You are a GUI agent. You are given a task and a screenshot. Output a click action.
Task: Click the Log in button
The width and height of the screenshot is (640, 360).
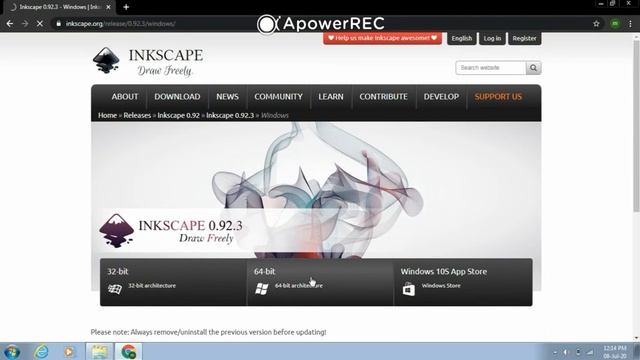[492, 38]
